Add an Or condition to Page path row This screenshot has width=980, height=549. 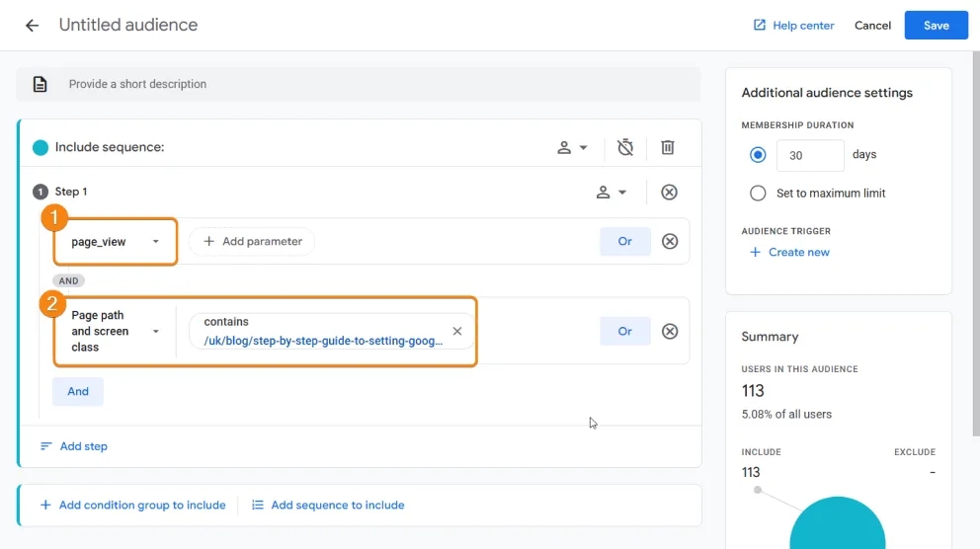625,332
